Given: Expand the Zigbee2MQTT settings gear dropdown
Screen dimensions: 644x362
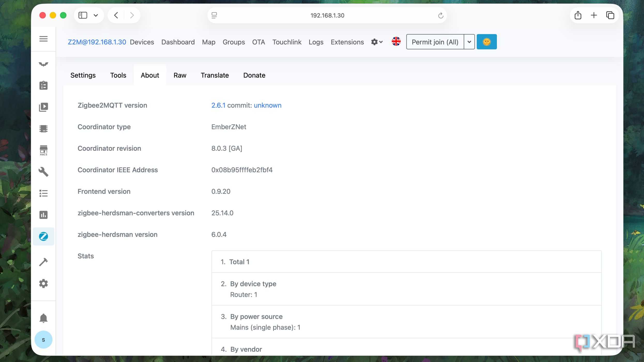Looking at the screenshot, I should (377, 42).
